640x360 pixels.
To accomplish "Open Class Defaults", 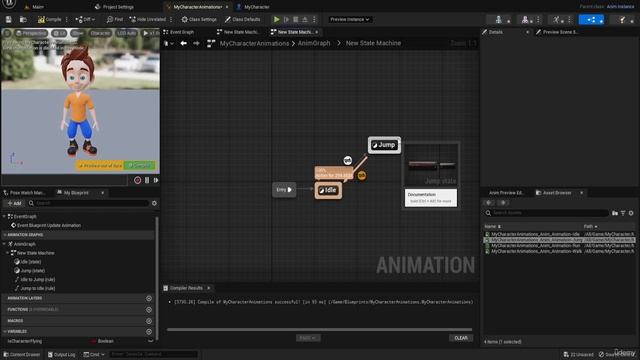I will tap(242, 19).
